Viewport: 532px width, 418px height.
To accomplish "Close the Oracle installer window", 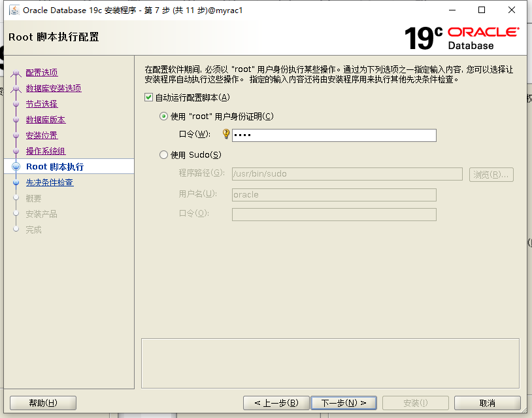I will point(512,10).
